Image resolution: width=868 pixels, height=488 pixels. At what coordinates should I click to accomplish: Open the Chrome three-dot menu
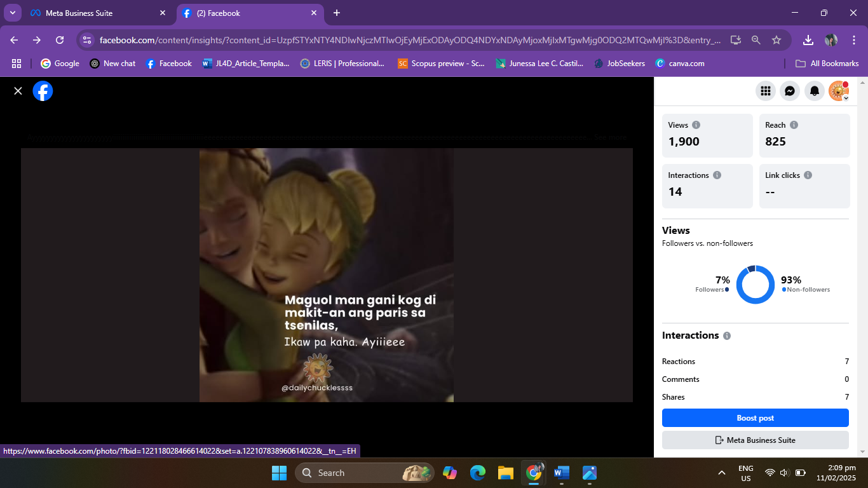click(x=853, y=40)
